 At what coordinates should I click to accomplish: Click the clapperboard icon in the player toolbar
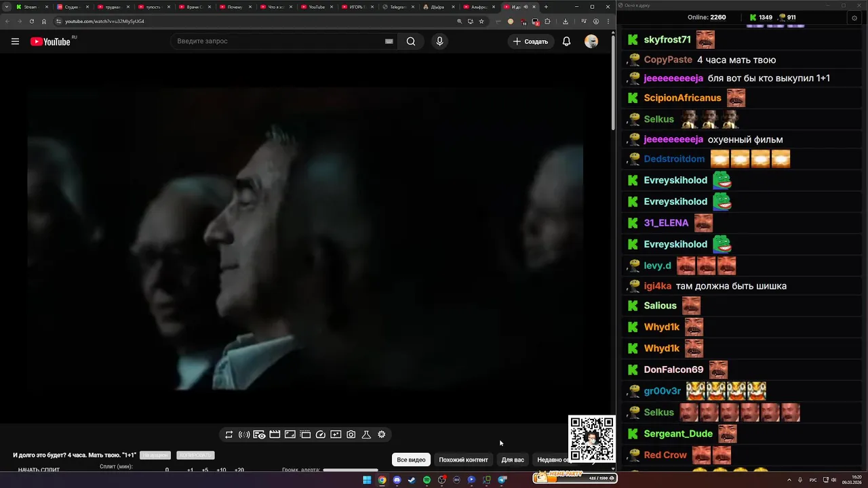tap(275, 434)
